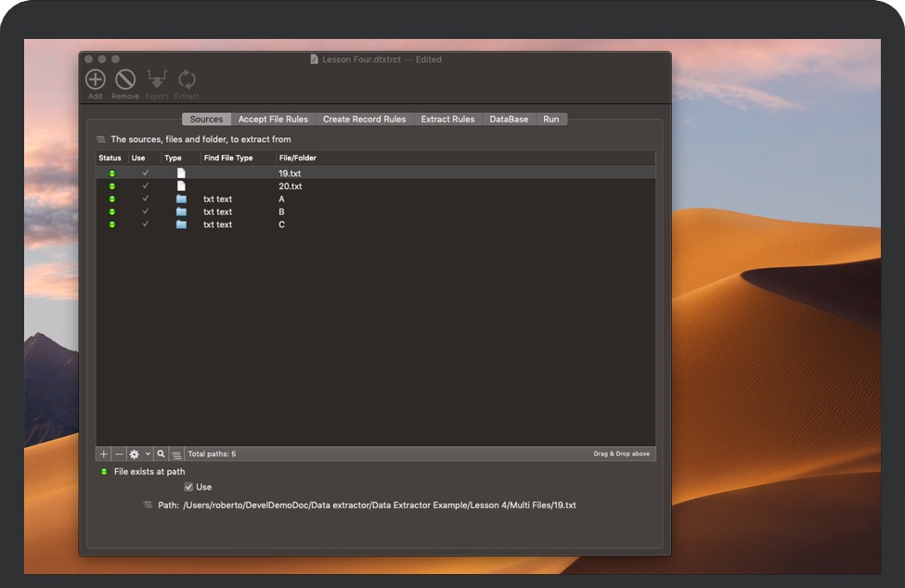Click the Export icon in the toolbar

click(x=156, y=78)
